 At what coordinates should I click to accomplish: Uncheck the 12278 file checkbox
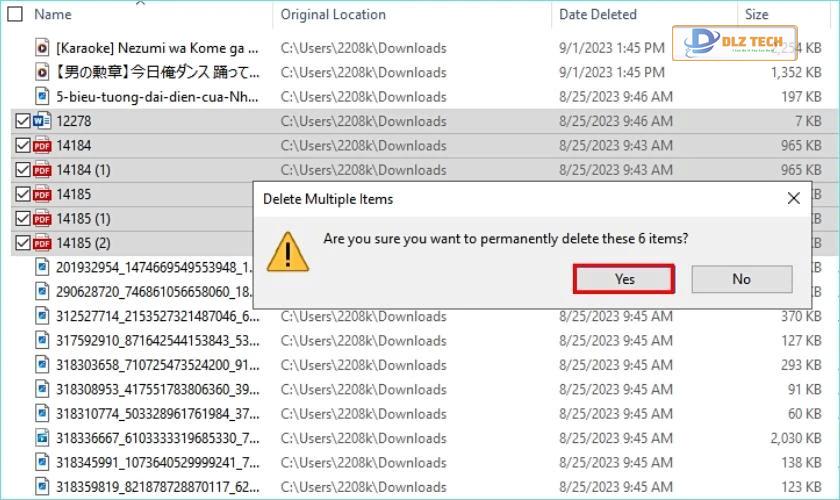(22, 121)
